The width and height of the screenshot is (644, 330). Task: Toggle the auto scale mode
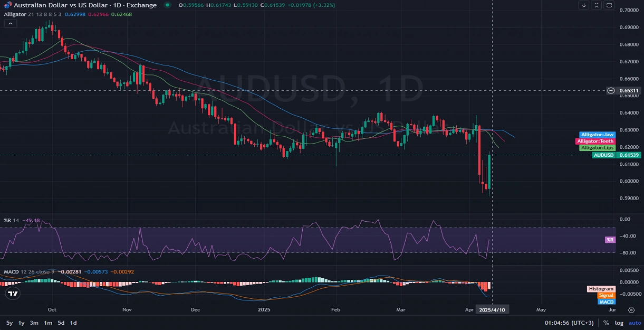coord(635,323)
